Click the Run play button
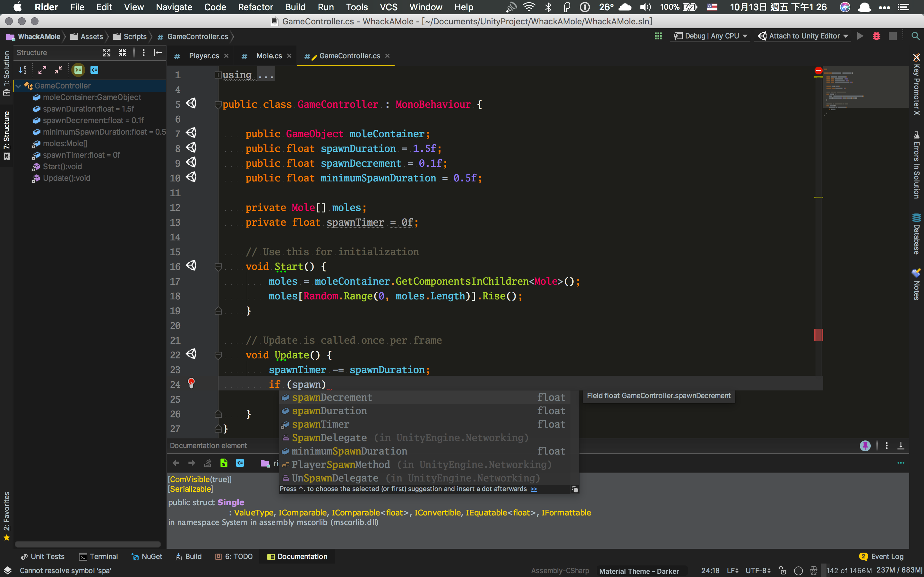The width and height of the screenshot is (924, 577). pyautogui.click(x=860, y=36)
